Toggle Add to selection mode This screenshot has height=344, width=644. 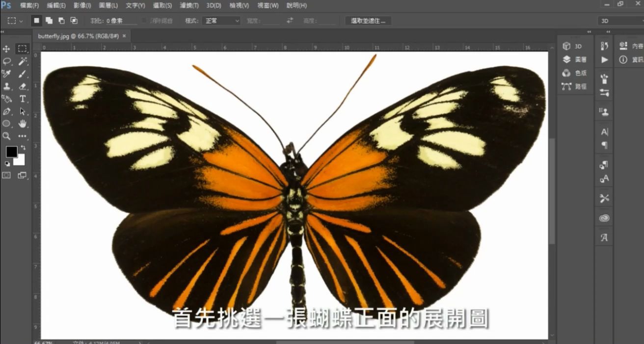49,21
